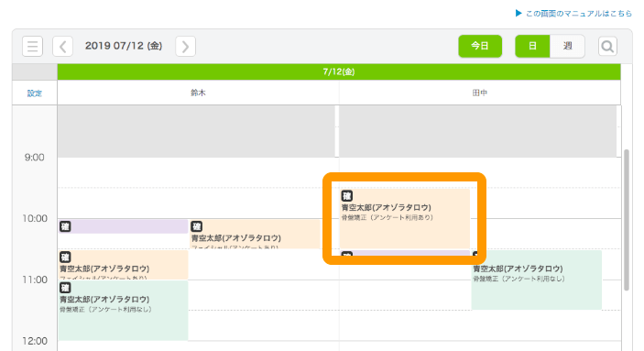Viewport: 644px width, 351px height.
Task: Click the 10:00 time label
Action: pyautogui.click(x=35, y=218)
